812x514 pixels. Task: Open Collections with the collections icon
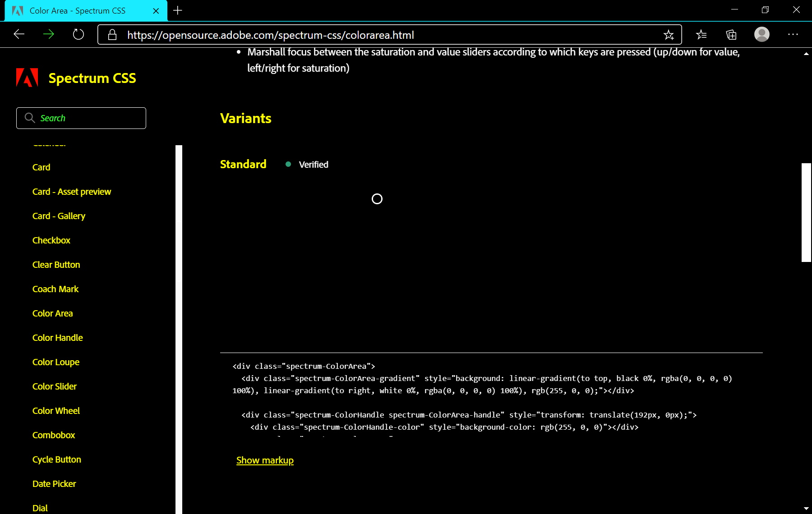point(731,34)
